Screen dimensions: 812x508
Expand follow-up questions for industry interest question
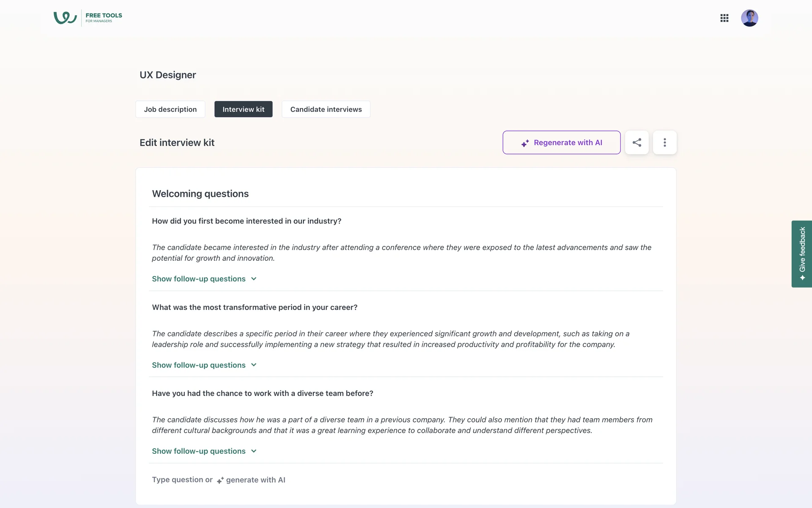(204, 279)
